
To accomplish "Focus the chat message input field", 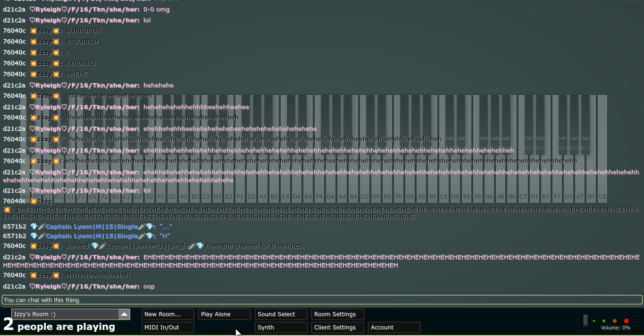I will 322,300.
